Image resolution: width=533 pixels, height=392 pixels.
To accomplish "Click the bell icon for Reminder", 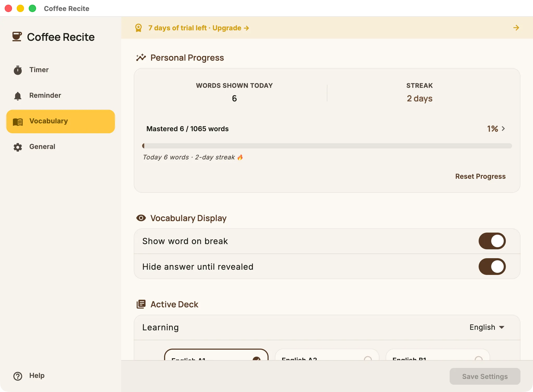I will 18,96.
